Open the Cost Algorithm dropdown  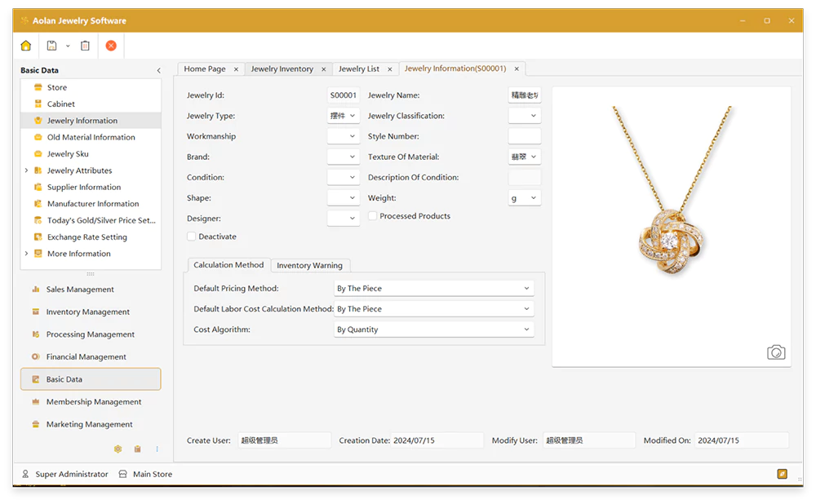434,329
